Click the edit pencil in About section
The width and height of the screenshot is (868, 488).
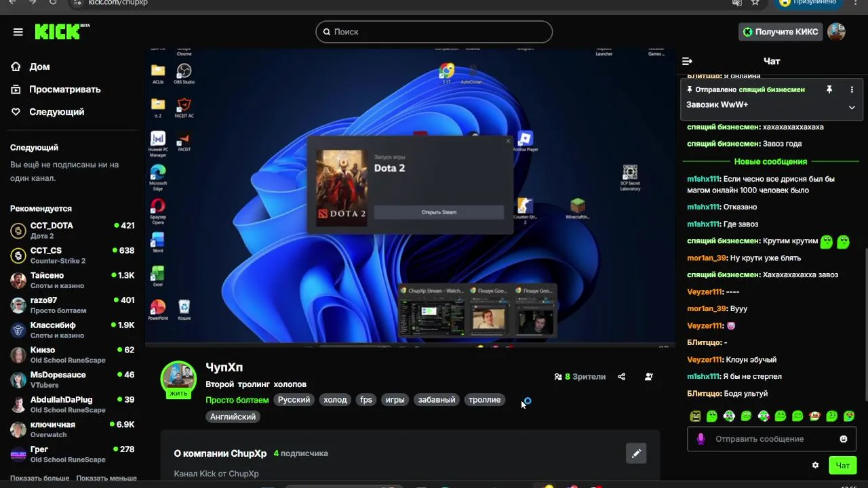tap(636, 453)
